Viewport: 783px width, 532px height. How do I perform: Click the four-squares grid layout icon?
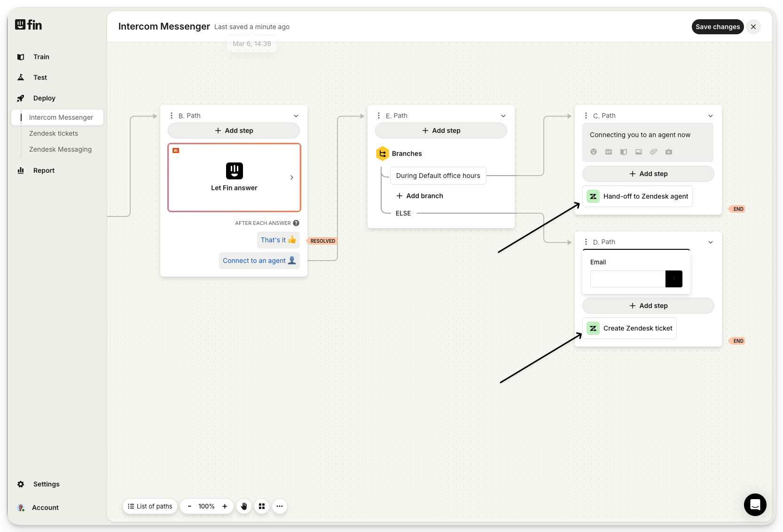(262, 506)
